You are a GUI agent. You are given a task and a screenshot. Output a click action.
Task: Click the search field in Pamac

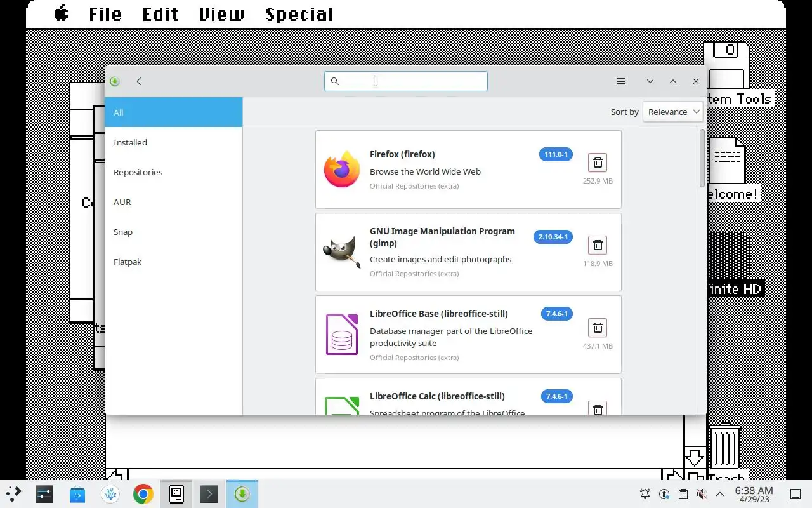[406, 81]
